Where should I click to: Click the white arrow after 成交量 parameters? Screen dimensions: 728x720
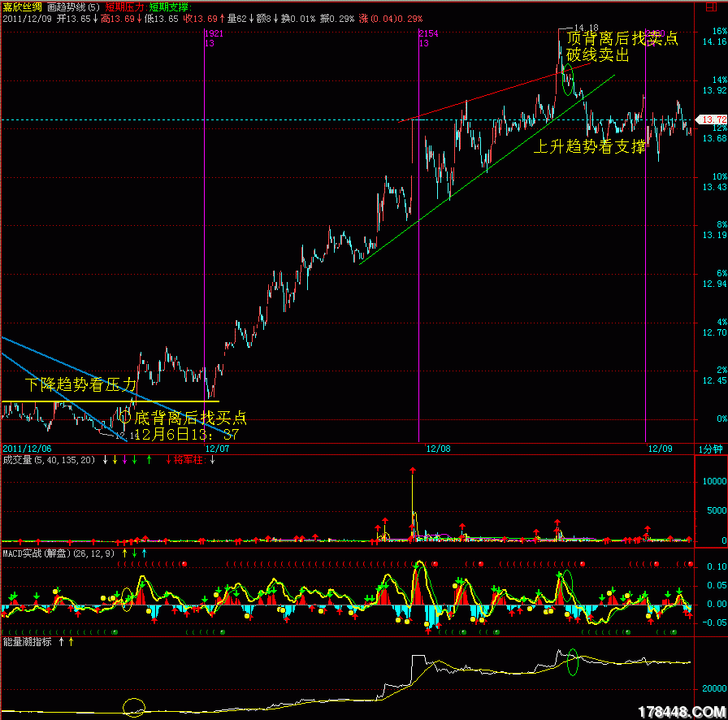click(106, 460)
